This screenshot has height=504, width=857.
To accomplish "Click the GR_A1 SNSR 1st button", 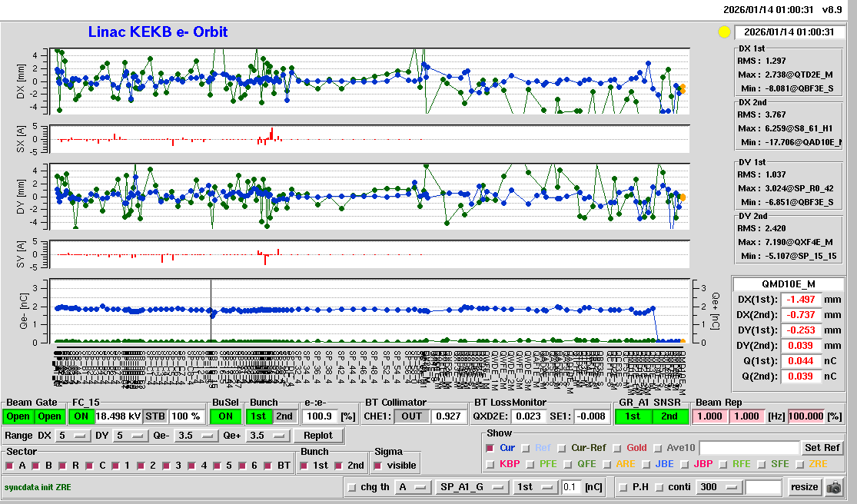I will click(x=632, y=416).
